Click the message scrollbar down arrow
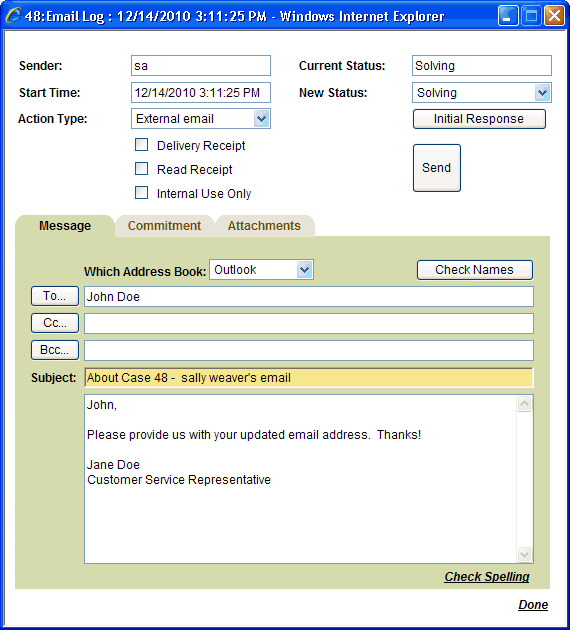 tap(524, 554)
